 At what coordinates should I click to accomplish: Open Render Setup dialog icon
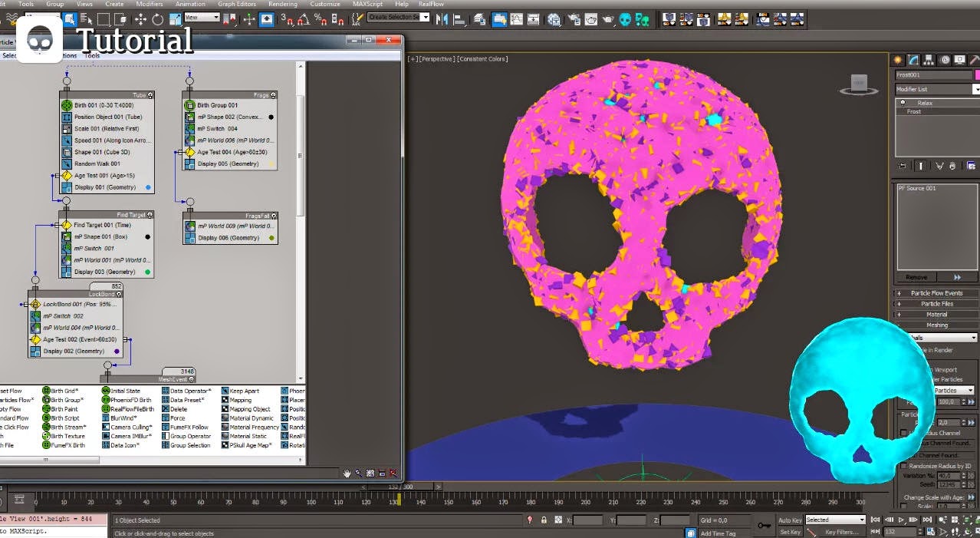(x=574, y=19)
